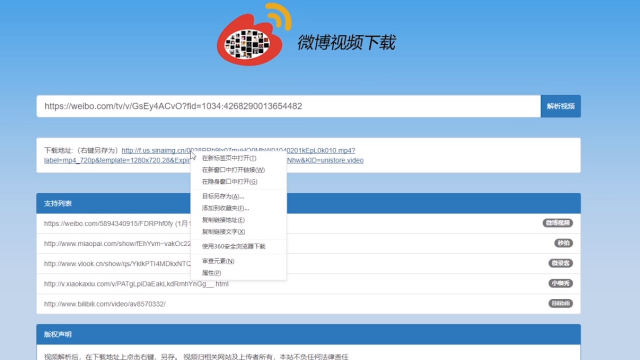Screen dimensions: 640x360
Task: Click the 微录客 badge
Action: pos(560,263)
